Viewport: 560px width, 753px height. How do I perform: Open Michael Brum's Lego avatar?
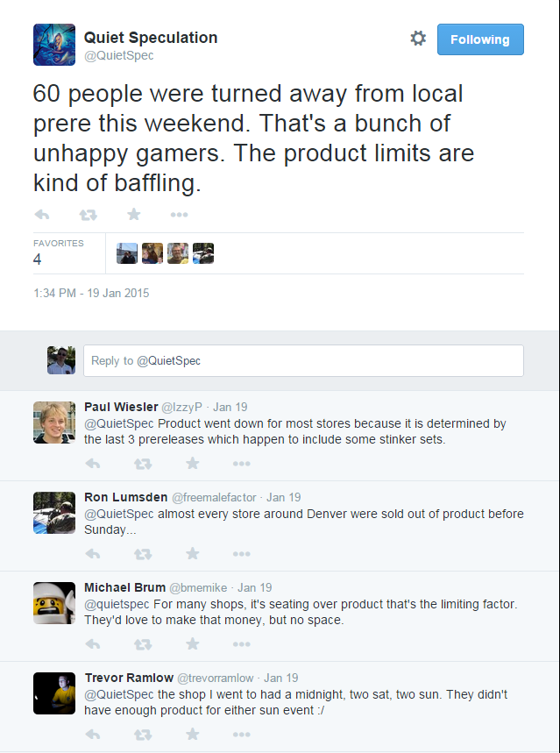tap(54, 602)
